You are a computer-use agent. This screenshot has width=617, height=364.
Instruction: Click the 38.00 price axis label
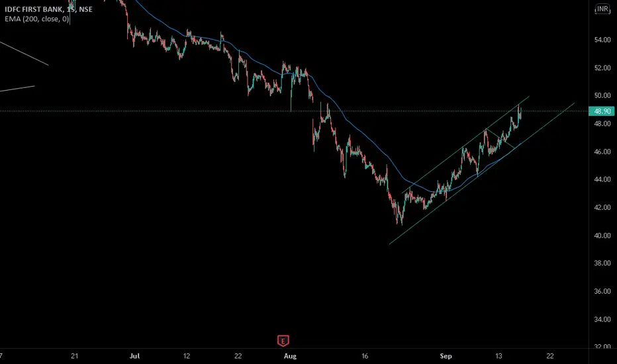point(602,263)
